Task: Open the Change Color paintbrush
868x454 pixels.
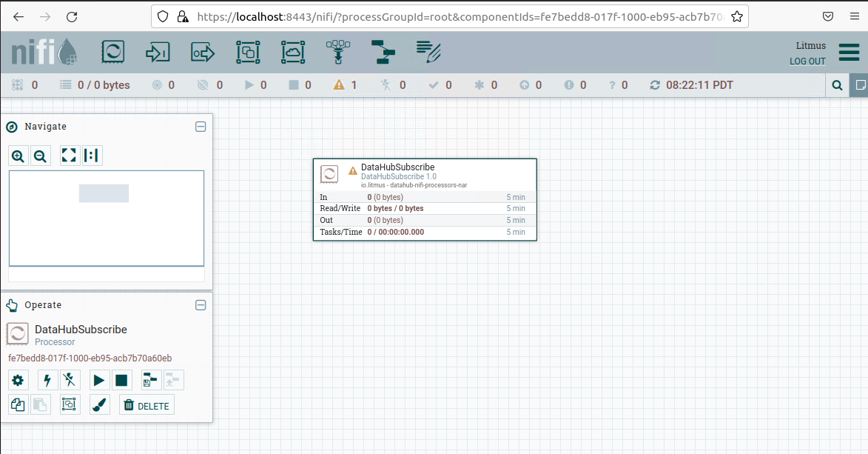Action: (99, 404)
